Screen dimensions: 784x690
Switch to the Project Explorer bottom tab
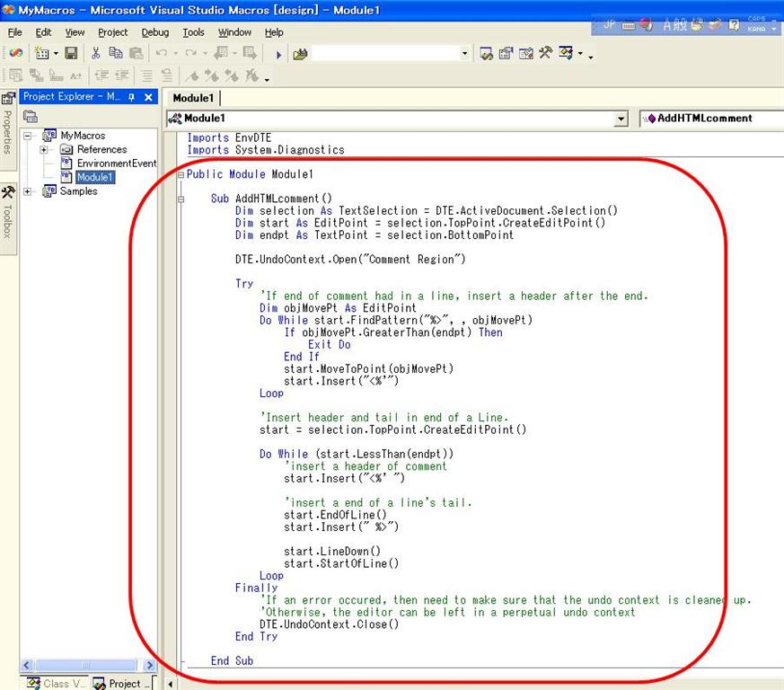(122, 684)
